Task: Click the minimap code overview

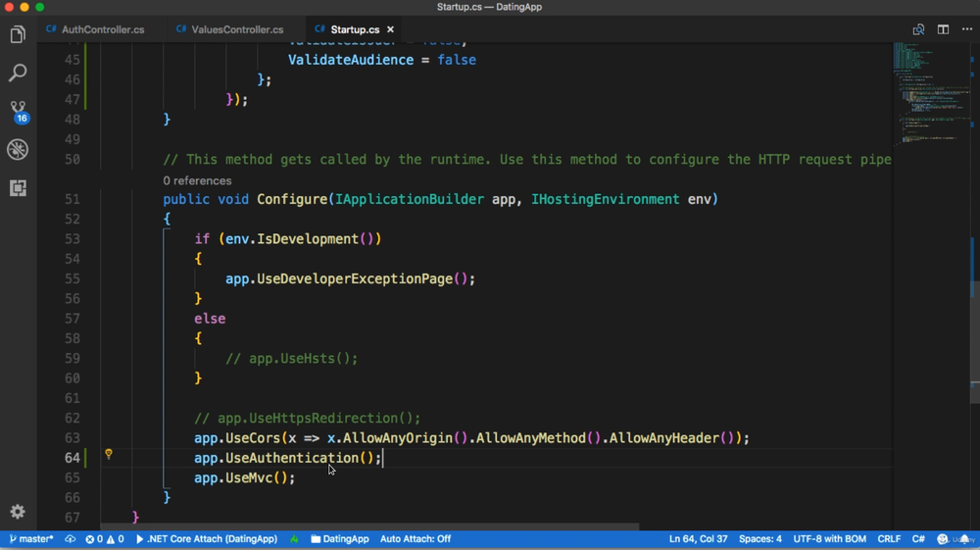Action: click(x=931, y=94)
